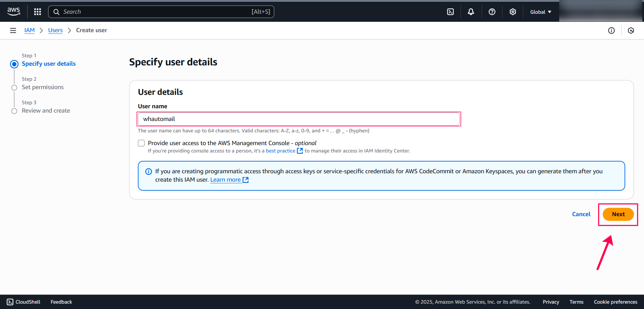Open the hamburger navigation menu

pyautogui.click(x=13, y=30)
